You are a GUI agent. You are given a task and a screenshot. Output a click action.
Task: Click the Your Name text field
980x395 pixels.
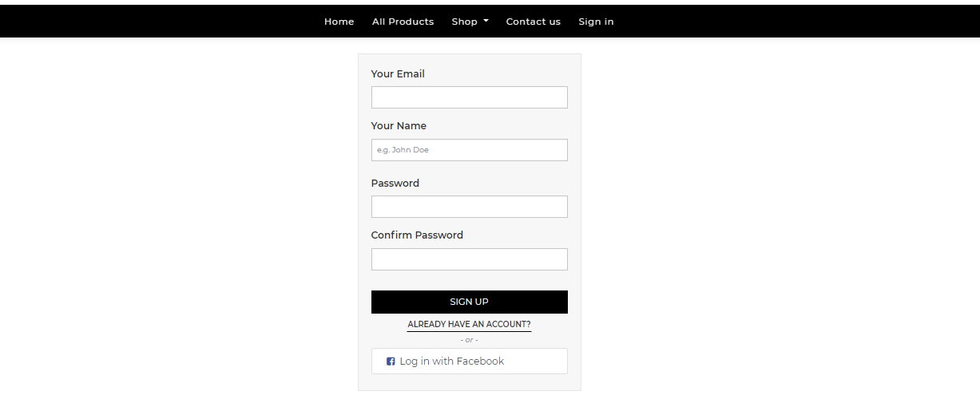pyautogui.click(x=469, y=150)
